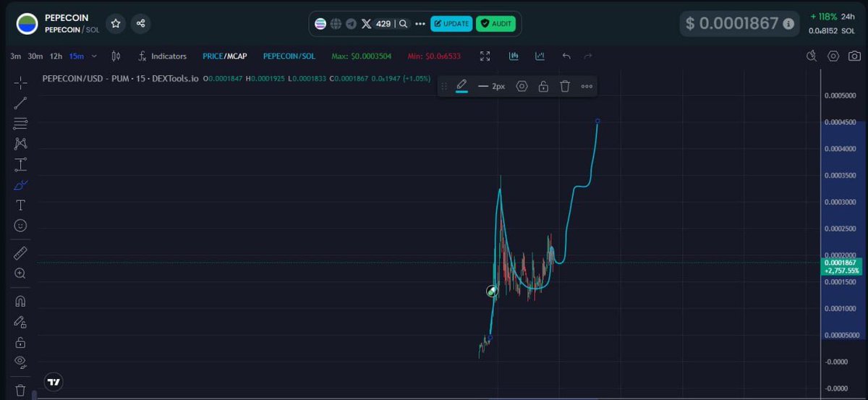
Task: Select the 3m timeframe
Action: click(15, 56)
